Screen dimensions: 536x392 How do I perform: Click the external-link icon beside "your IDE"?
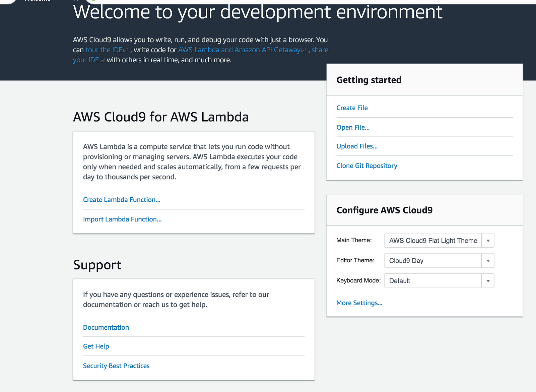click(102, 60)
